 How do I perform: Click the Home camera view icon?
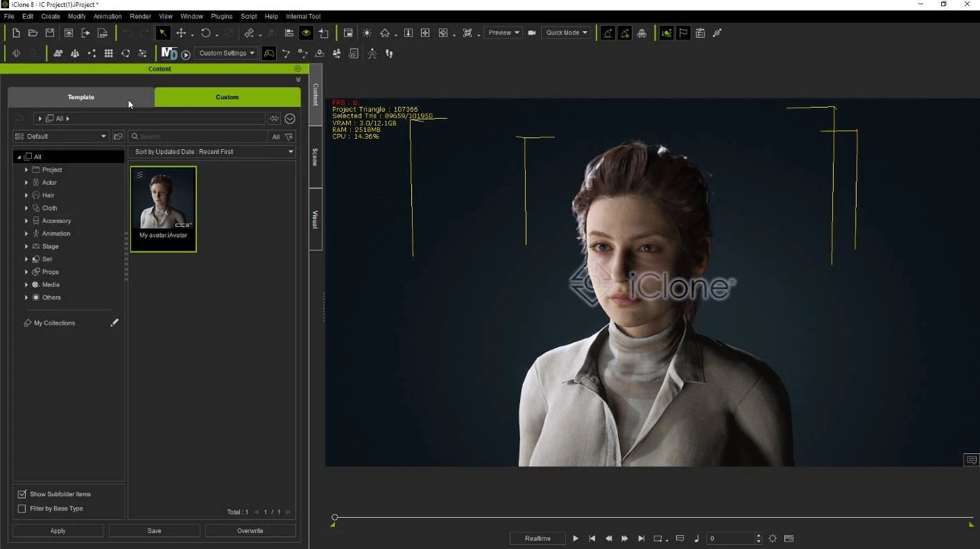pyautogui.click(x=384, y=33)
